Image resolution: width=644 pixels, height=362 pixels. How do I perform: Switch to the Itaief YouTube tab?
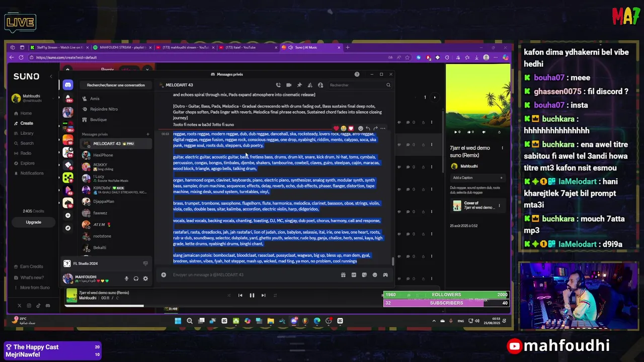tap(248, 47)
